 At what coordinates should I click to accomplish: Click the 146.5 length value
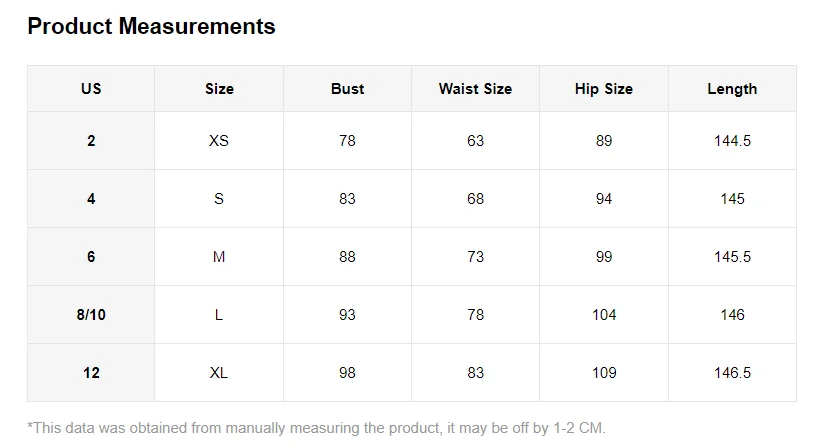(x=732, y=373)
